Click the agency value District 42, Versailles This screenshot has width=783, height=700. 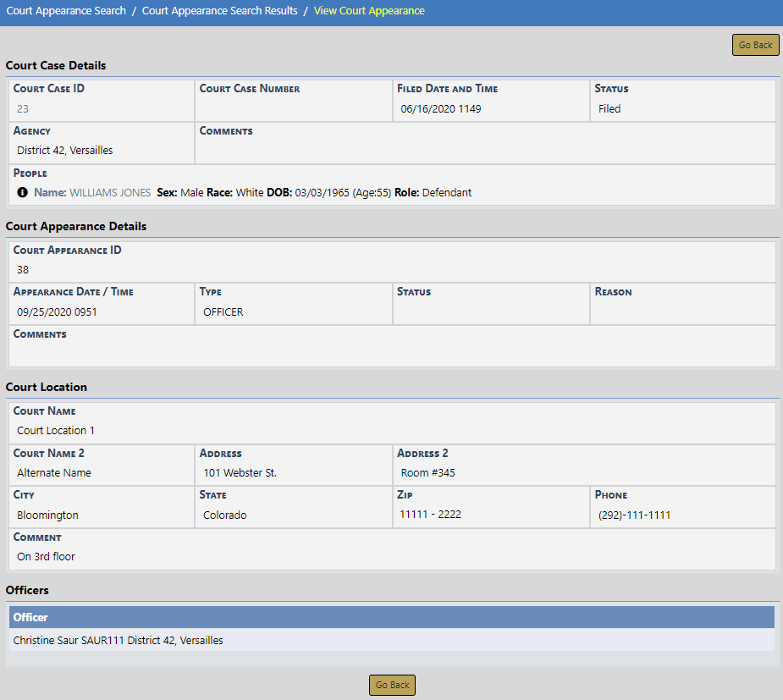point(65,151)
